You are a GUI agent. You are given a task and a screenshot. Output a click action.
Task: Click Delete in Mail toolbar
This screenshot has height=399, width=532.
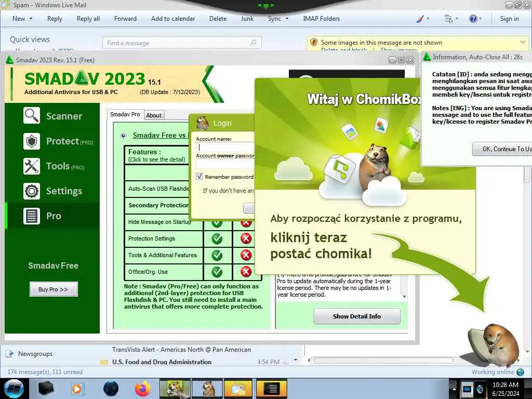[x=218, y=19]
